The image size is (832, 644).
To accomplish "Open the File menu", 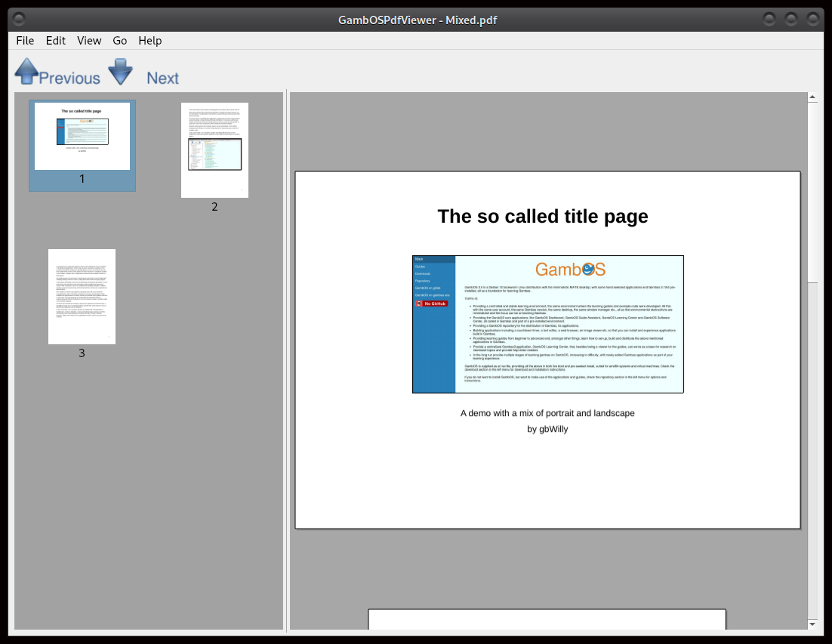I will click(24, 40).
